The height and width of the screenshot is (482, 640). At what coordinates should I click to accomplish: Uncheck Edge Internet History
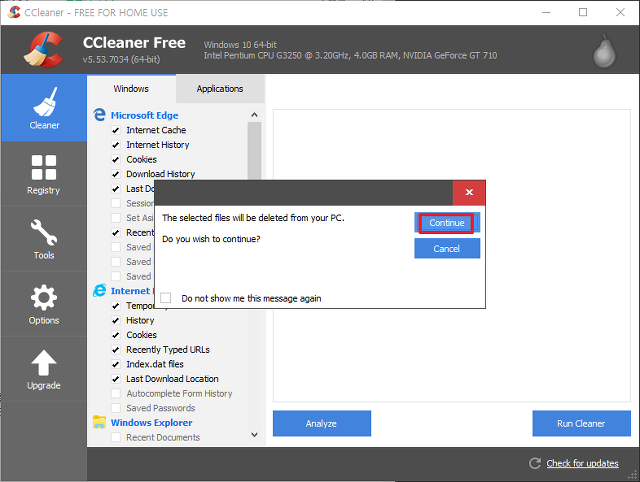click(x=116, y=145)
